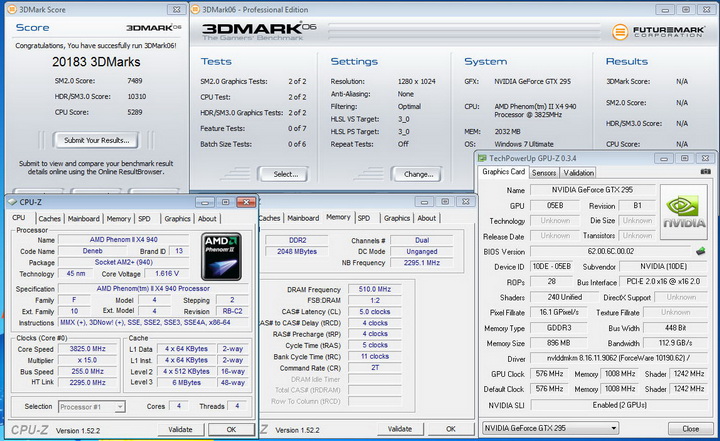Click the CPU-Z title bar icon

[12, 202]
